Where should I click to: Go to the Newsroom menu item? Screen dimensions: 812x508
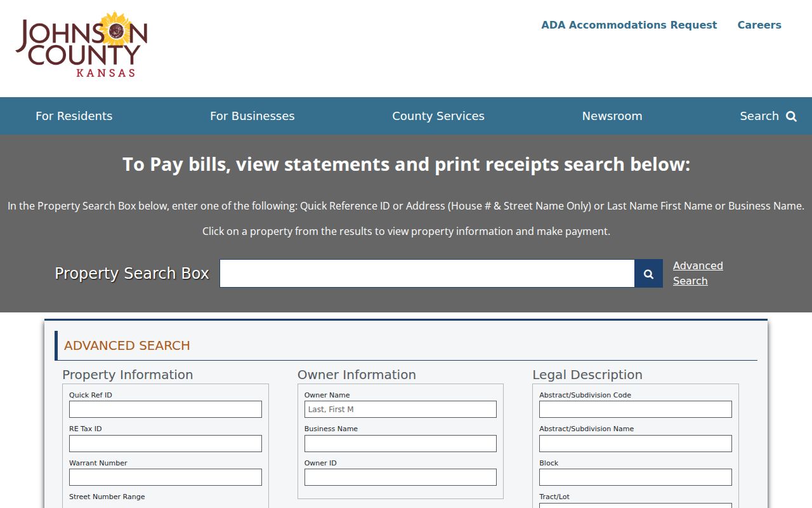[612, 116]
